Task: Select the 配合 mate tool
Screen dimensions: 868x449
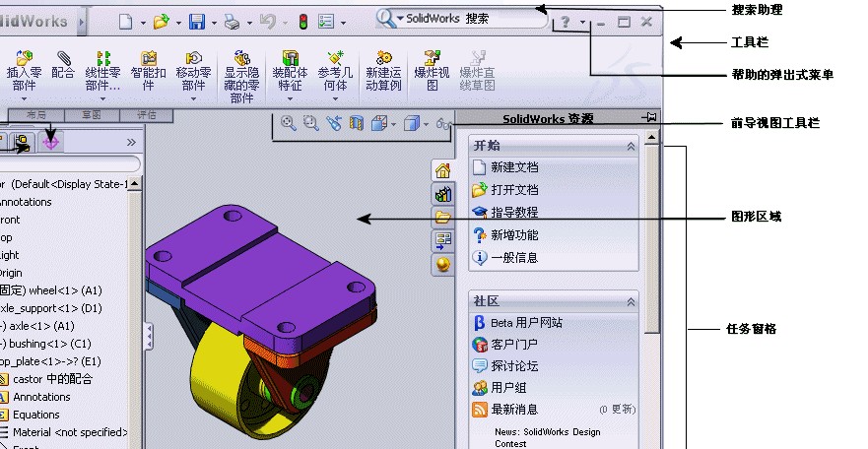Action: (63, 65)
